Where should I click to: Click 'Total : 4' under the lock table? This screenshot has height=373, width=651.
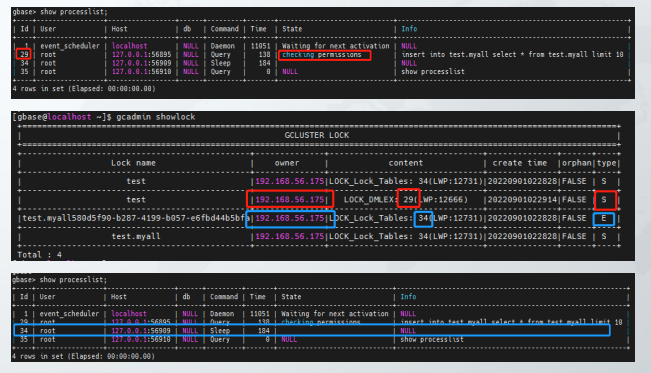click(x=39, y=255)
